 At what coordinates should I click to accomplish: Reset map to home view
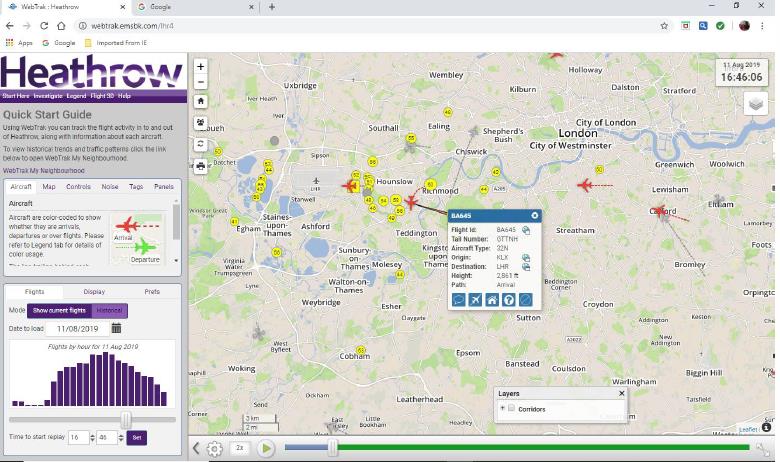point(200,101)
